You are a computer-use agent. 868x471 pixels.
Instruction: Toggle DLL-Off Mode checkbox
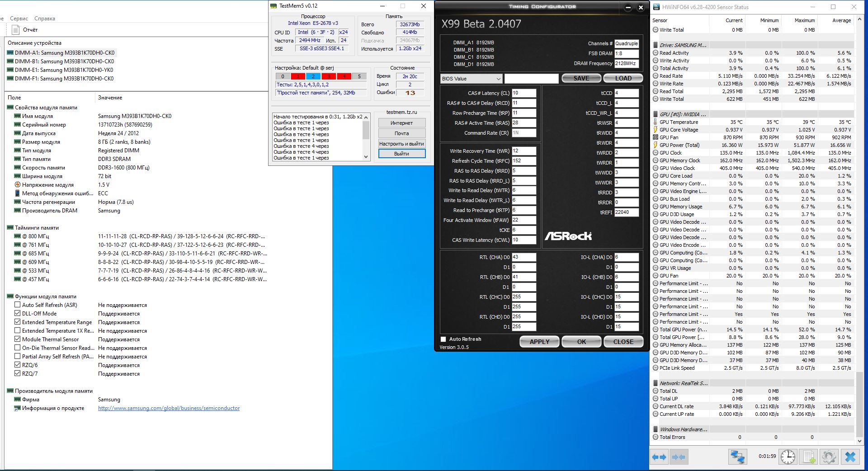point(18,314)
